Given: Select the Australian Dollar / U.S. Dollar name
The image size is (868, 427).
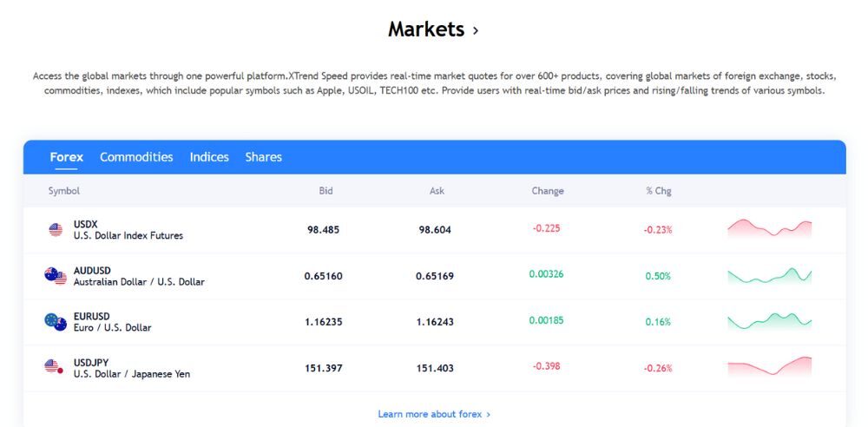Looking at the screenshot, I should [x=139, y=282].
